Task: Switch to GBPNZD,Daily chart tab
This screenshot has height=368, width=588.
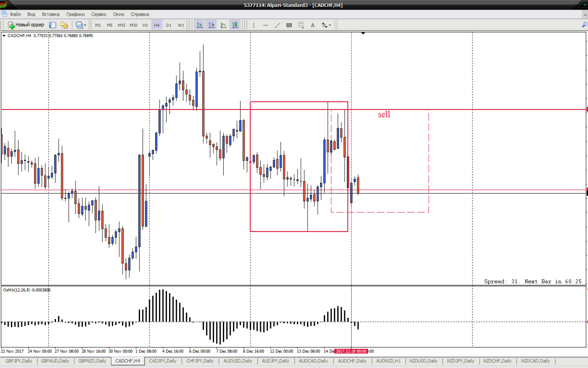Action: (92, 361)
